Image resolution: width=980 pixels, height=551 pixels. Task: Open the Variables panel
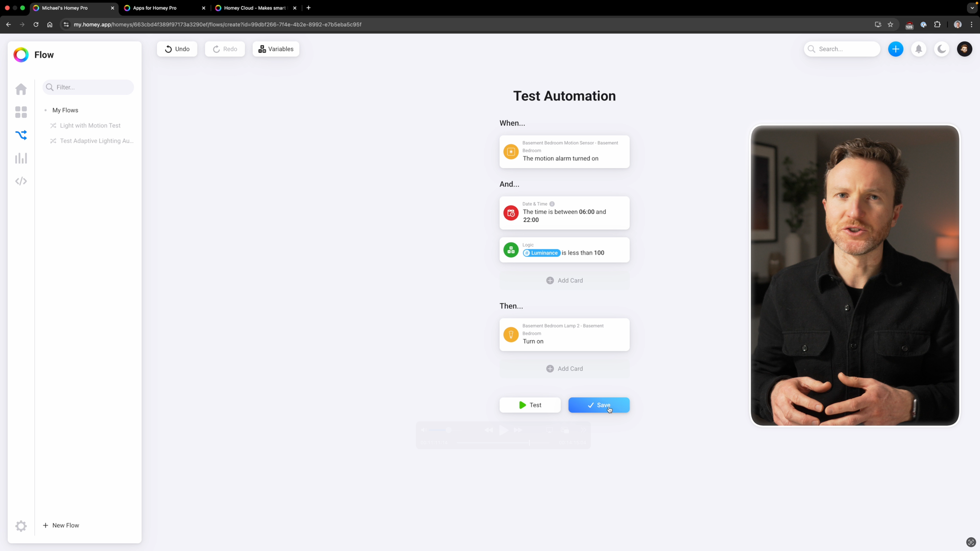pyautogui.click(x=276, y=49)
